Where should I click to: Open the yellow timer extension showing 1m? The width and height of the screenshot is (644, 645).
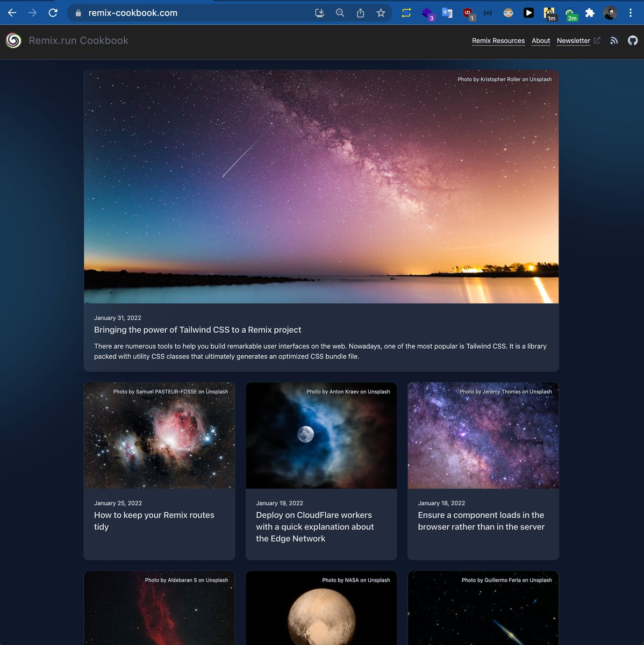click(550, 14)
